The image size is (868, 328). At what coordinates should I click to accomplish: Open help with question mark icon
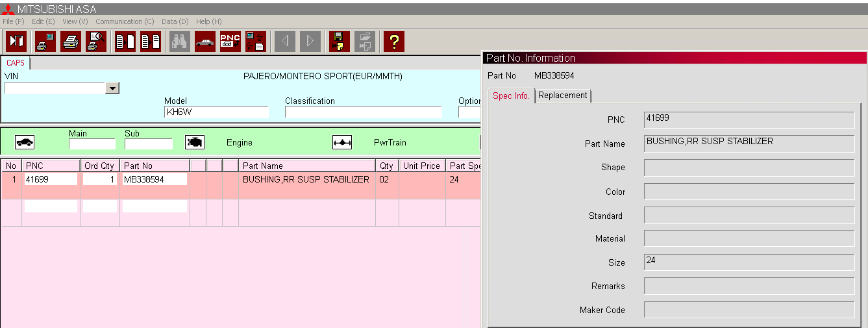click(393, 42)
